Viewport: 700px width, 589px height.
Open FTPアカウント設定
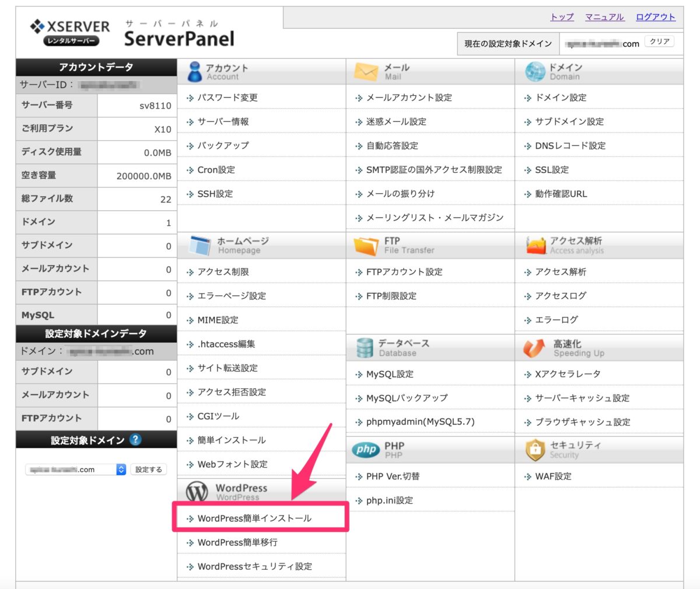(404, 272)
